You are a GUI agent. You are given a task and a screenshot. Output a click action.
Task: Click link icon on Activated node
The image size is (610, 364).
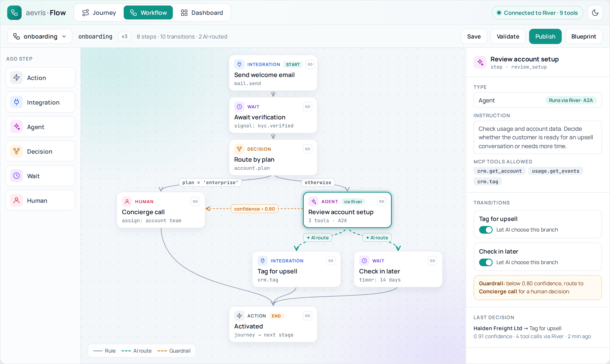[x=307, y=316]
